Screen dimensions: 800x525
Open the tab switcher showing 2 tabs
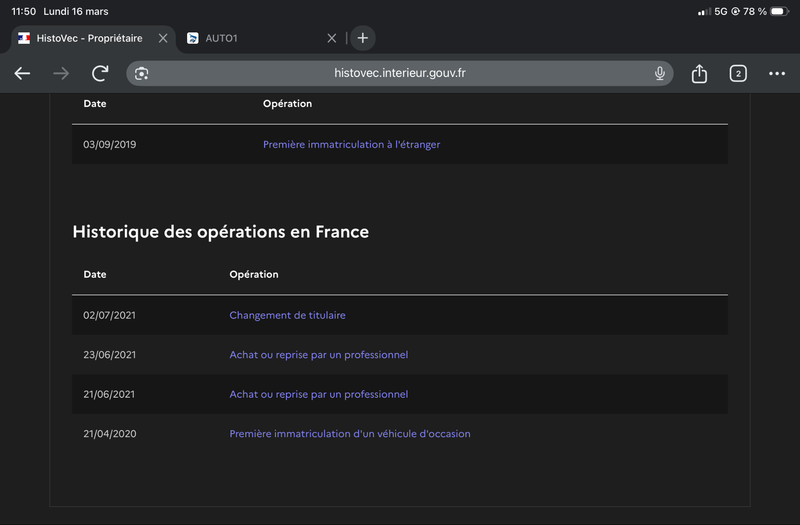point(738,73)
